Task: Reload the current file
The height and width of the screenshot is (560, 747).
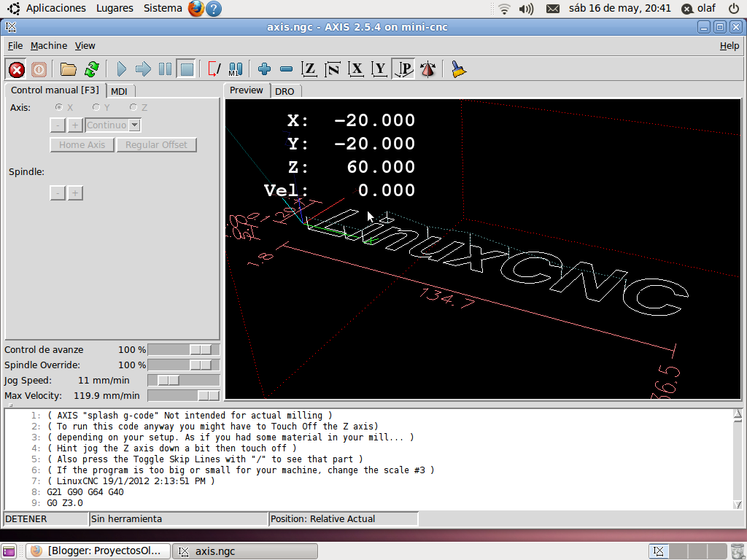Action: (x=91, y=69)
